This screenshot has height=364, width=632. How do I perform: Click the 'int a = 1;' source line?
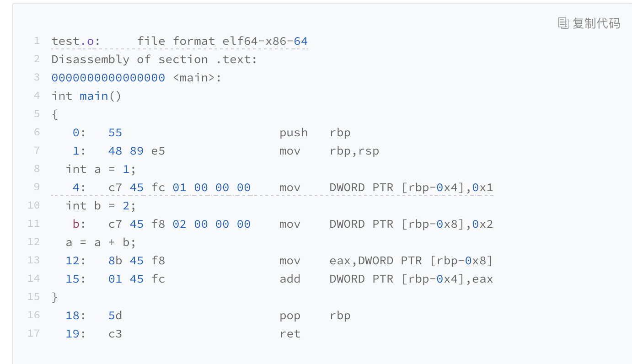tap(101, 169)
